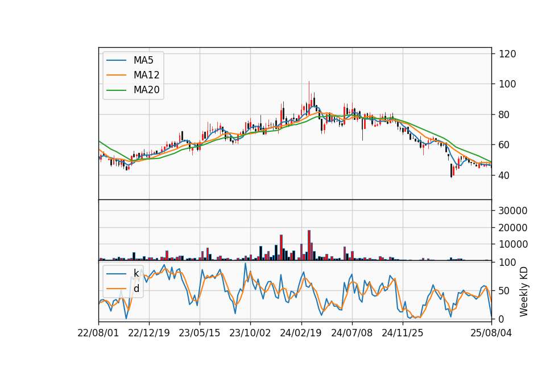546x392 pixels.
Task: Click the 60 price axis label
Action: (x=504, y=145)
